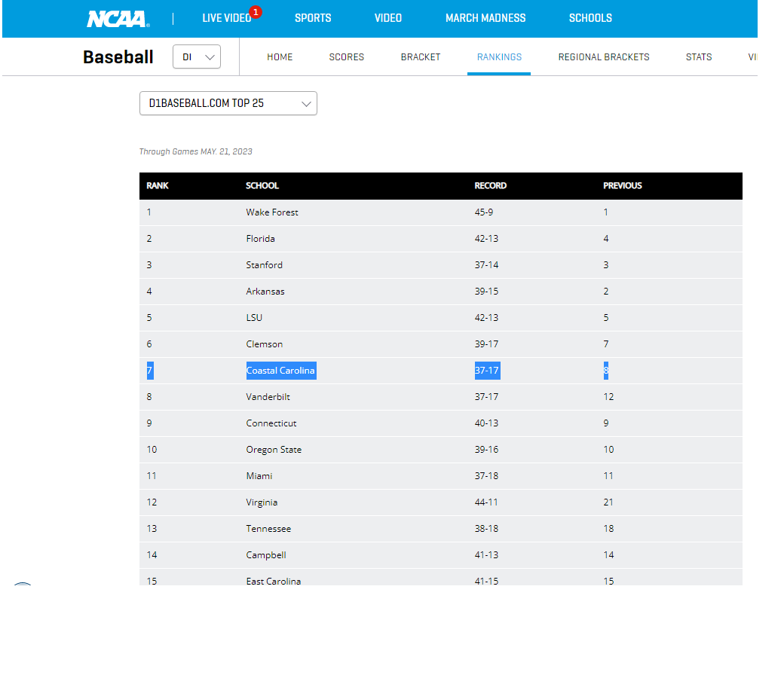Click the Baseball page title
This screenshot has width=784, height=681.
click(118, 57)
